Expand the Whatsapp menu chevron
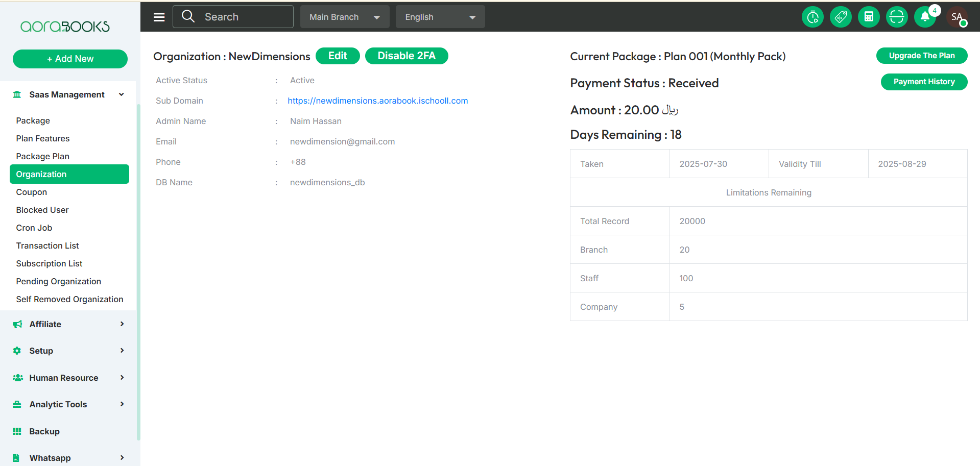 tap(122, 458)
